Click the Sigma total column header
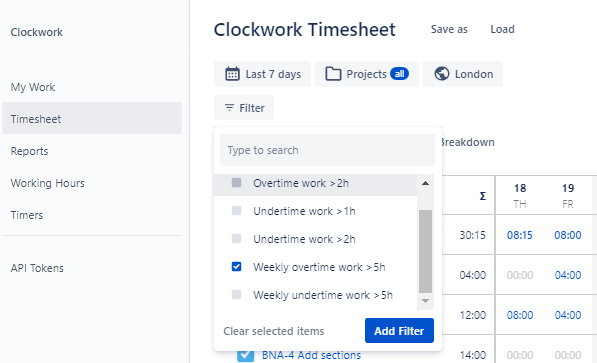 (482, 196)
